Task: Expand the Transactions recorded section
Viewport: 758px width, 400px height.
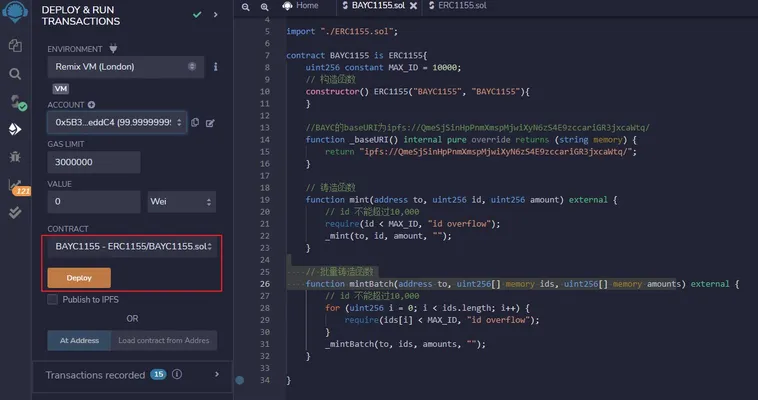Action: click(217, 374)
